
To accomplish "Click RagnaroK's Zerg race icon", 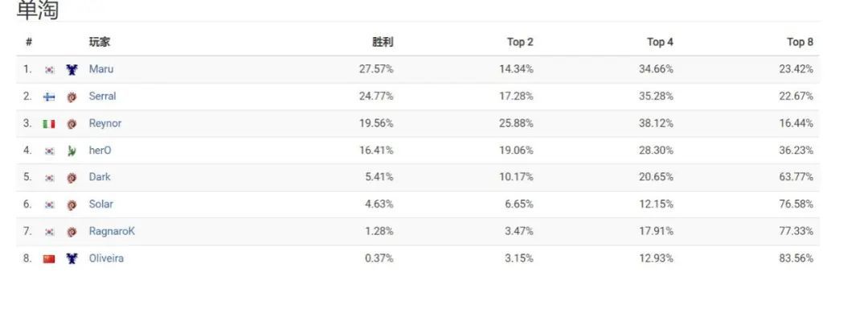I will 72,232.
